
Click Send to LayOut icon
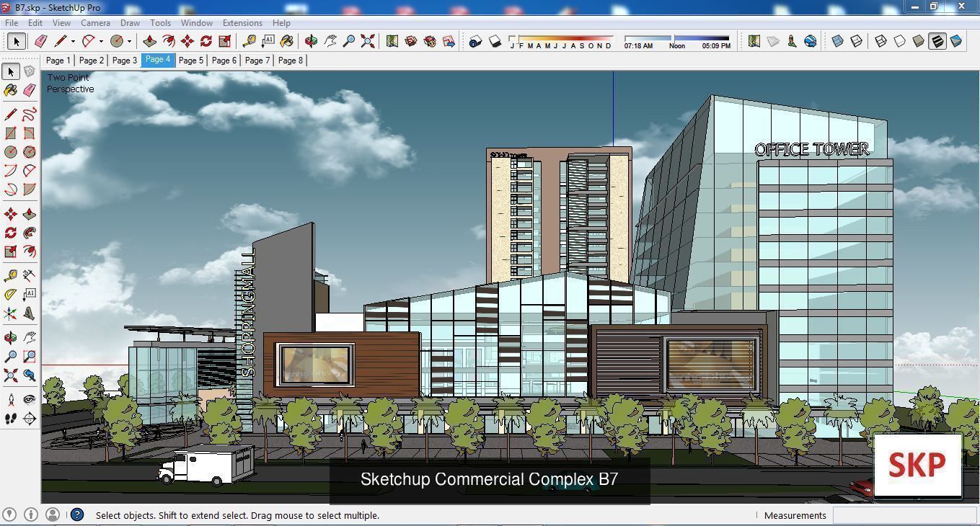(449, 41)
